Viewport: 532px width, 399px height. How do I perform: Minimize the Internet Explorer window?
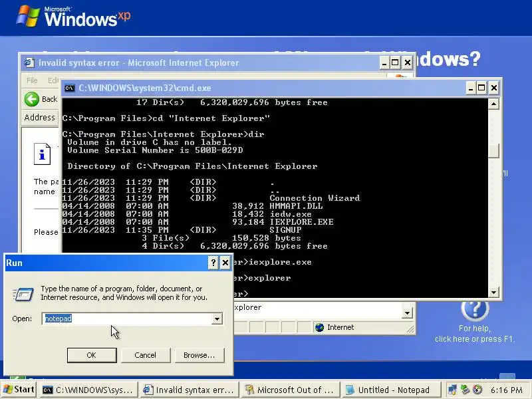coord(384,63)
